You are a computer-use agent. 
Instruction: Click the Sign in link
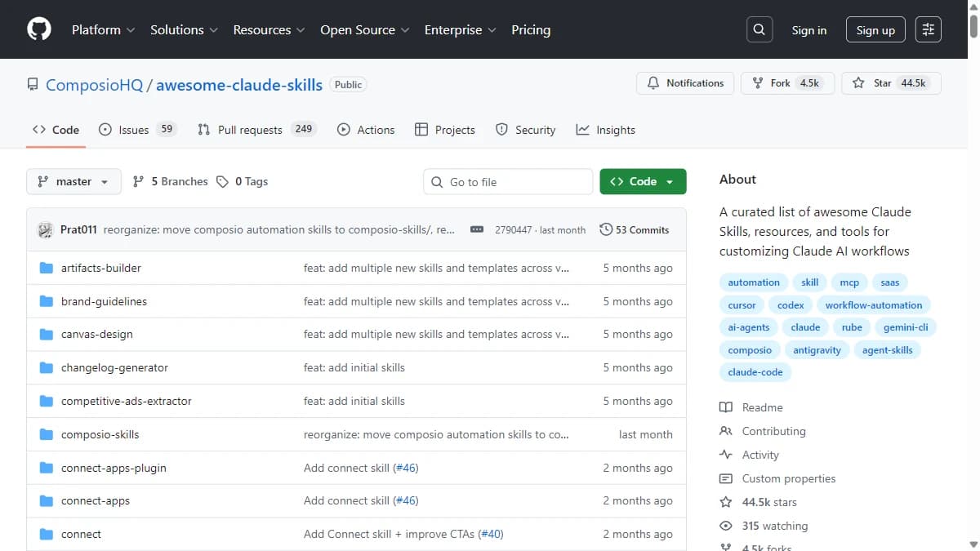point(809,29)
